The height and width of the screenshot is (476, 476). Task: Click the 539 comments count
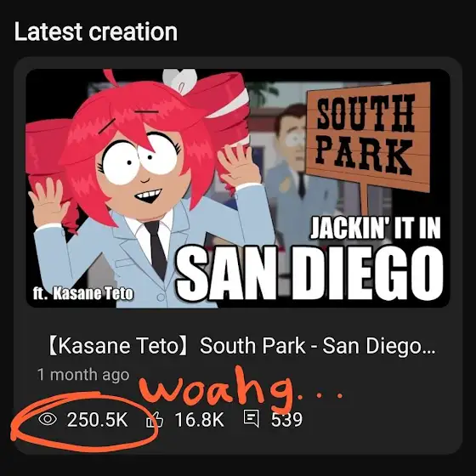tap(286, 420)
